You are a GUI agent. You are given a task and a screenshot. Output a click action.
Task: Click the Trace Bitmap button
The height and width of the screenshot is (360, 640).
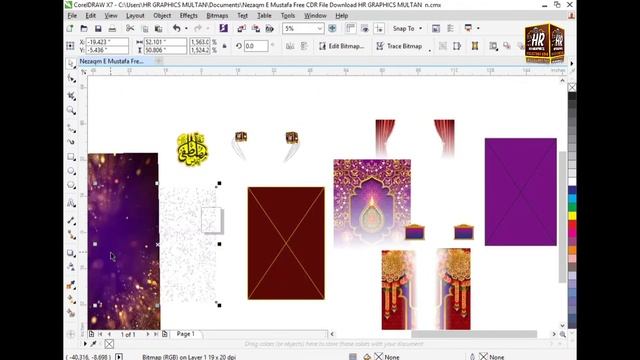[x=399, y=46]
